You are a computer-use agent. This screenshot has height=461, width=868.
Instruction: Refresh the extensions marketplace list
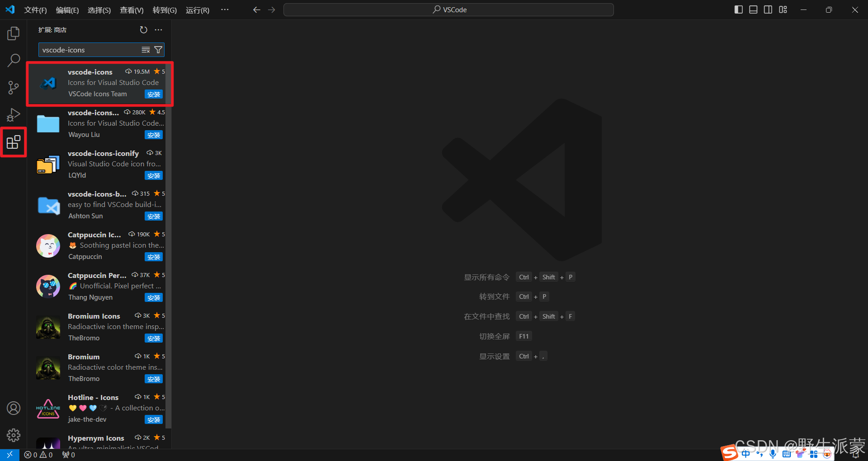pos(143,30)
